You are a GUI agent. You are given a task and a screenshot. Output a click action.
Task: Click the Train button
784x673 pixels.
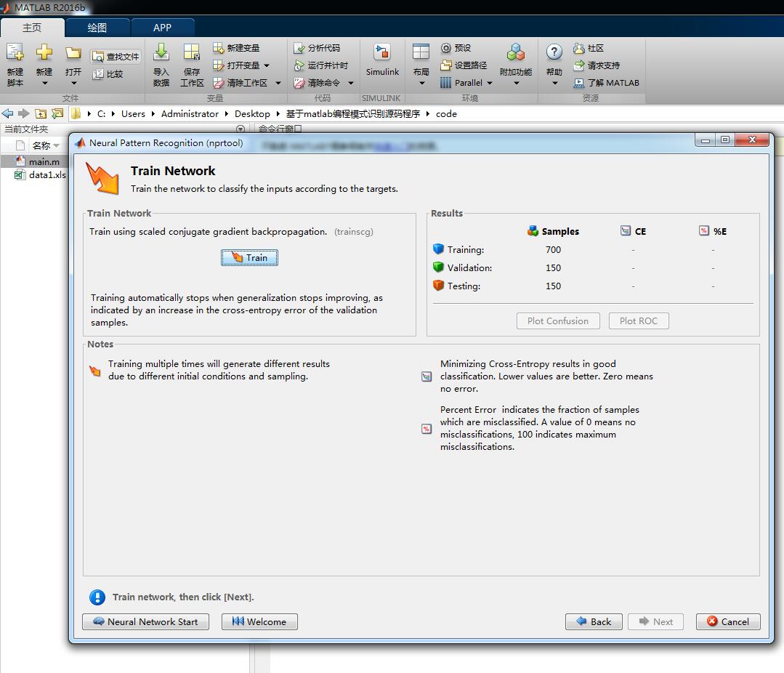[249, 257]
